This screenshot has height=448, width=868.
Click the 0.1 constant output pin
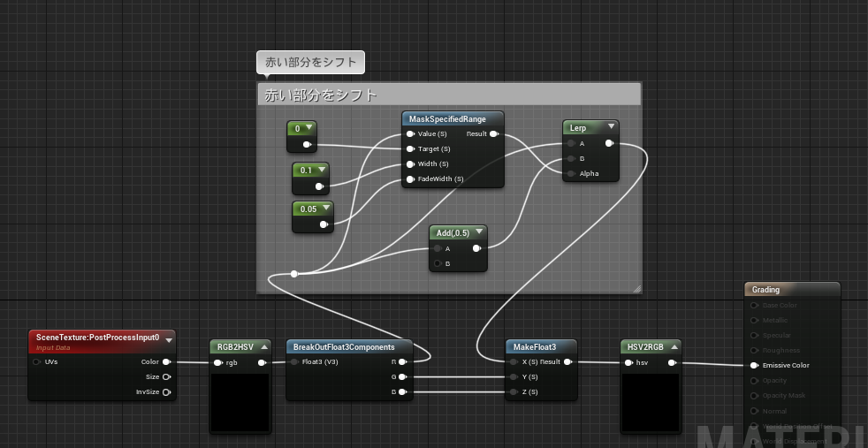[x=319, y=186]
